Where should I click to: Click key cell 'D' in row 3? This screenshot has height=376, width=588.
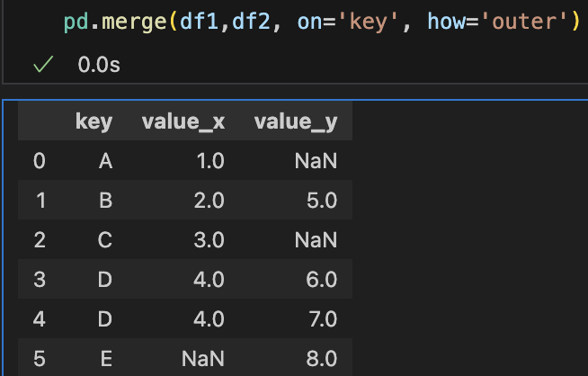pyautogui.click(x=105, y=280)
